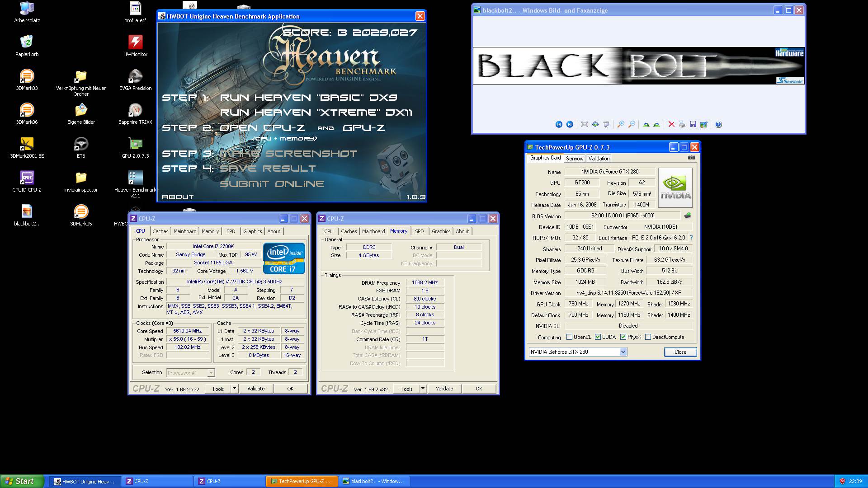Switch to Mainboard tab in left CPU-Z
The width and height of the screenshot is (868, 488).
click(185, 231)
